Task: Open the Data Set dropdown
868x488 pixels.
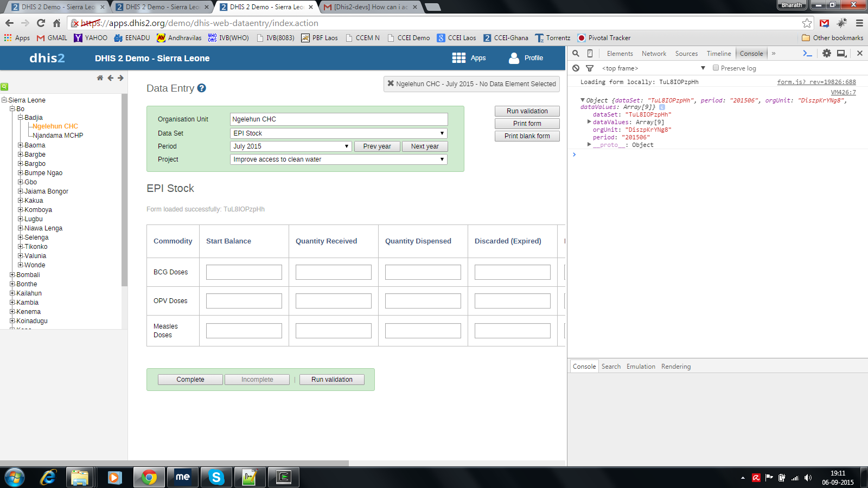Action: click(x=339, y=133)
